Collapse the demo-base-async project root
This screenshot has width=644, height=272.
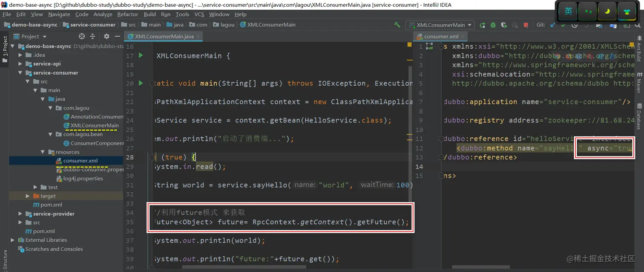(x=12, y=46)
